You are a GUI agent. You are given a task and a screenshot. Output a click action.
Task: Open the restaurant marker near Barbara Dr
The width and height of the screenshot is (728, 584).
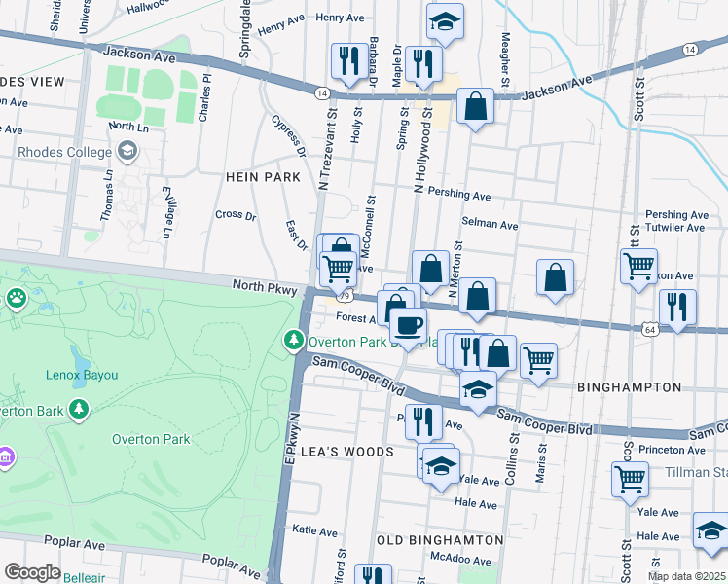click(x=349, y=62)
